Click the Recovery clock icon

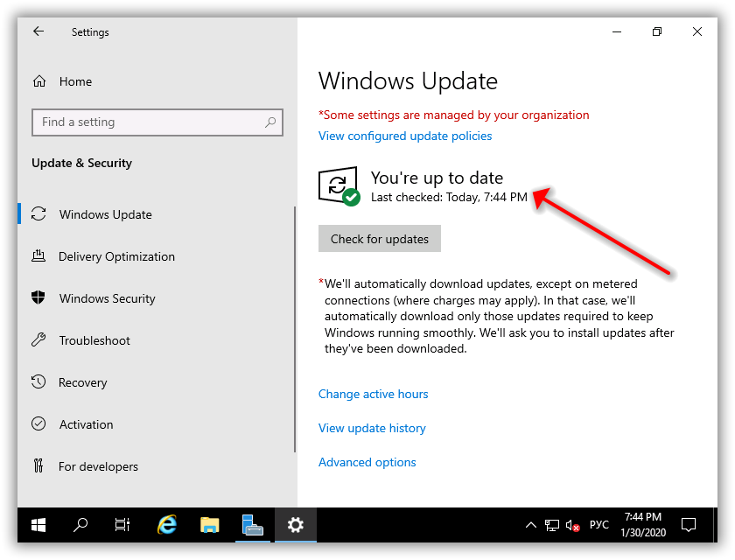coord(38,381)
